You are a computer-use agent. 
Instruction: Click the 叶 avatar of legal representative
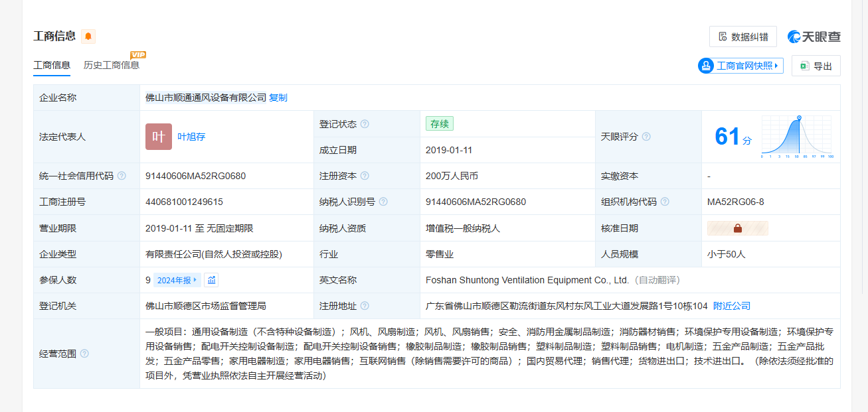coord(159,137)
